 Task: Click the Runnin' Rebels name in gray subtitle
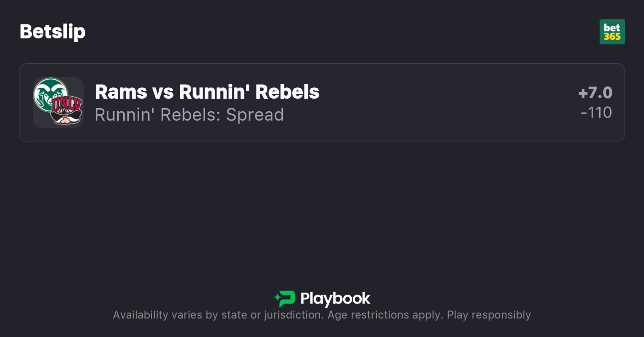coord(155,115)
